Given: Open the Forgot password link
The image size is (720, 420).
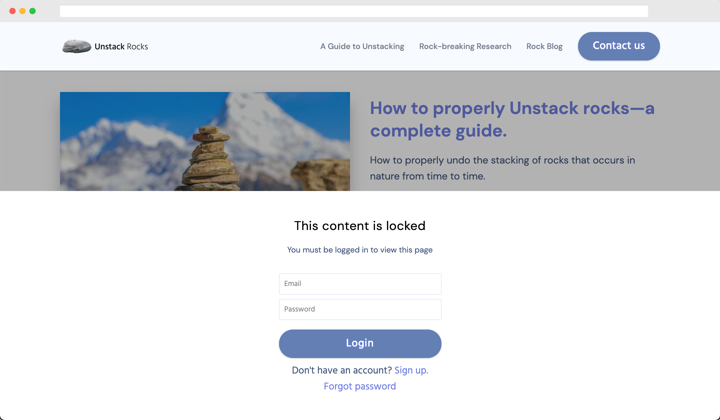Looking at the screenshot, I should 360,386.
